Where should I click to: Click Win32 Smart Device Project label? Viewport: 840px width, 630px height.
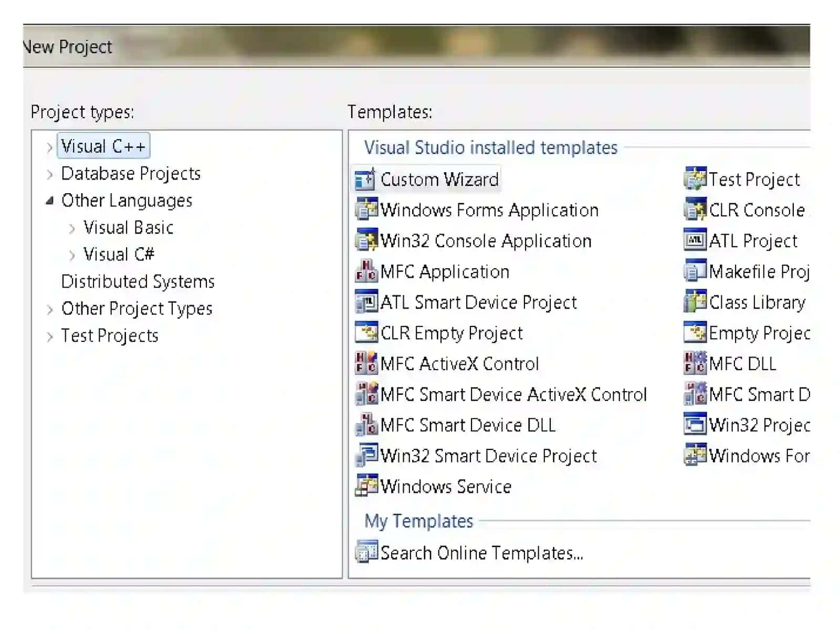(489, 456)
